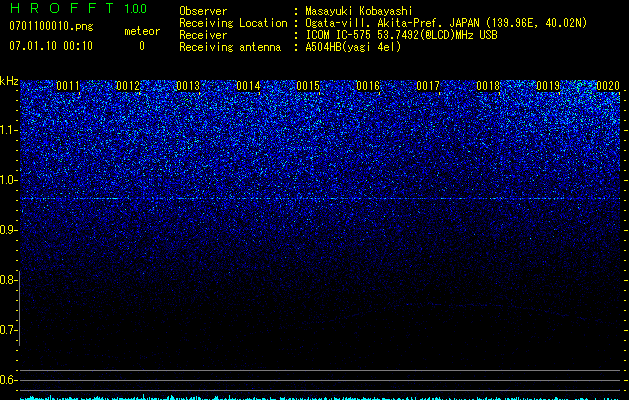This screenshot has width=629, height=400.
Task: Click the 0.7 kHz axis label
Action: [8, 330]
